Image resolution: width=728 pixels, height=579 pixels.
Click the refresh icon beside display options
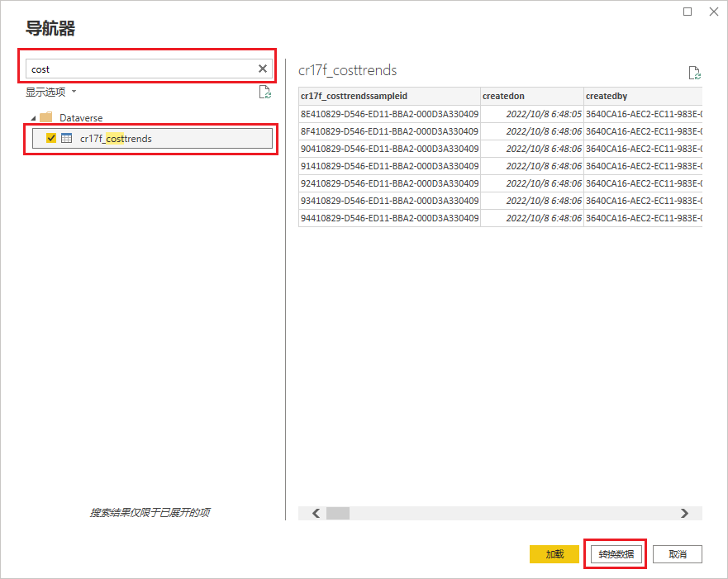(x=264, y=92)
